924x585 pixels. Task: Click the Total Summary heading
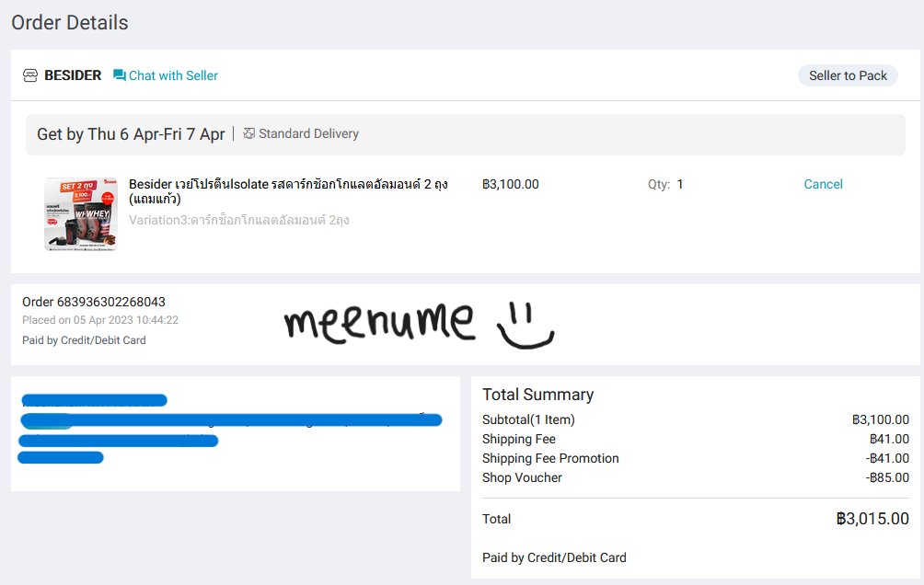point(538,395)
